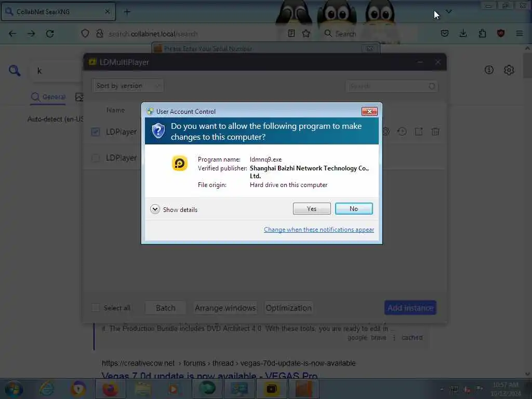Close the User Account Control dialog
This screenshot has height=399, width=532.
[369, 111]
